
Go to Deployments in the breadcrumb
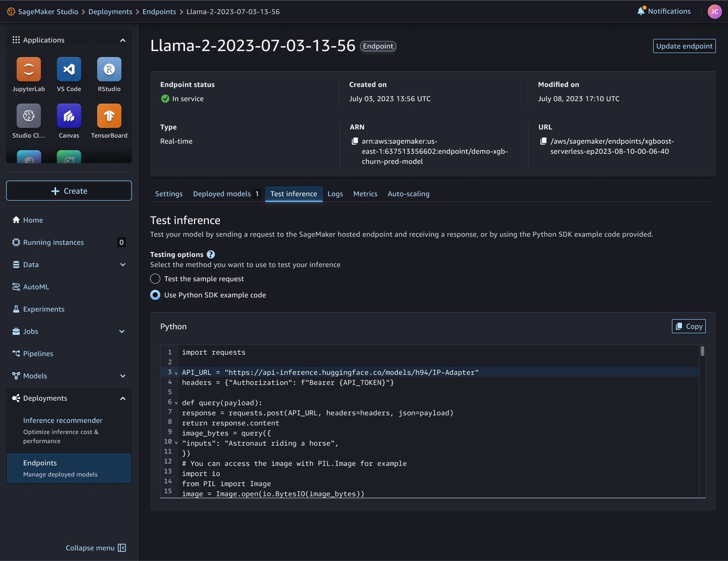pyautogui.click(x=110, y=11)
